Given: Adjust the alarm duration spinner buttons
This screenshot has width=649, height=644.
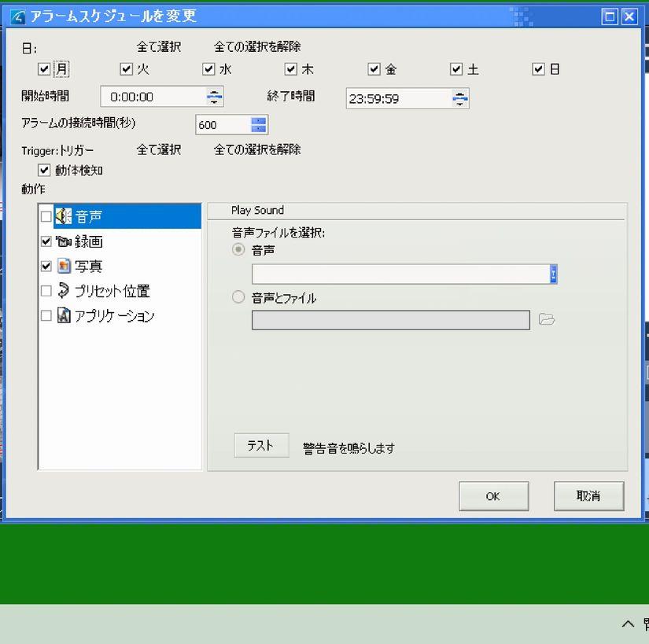Looking at the screenshot, I should [259, 125].
